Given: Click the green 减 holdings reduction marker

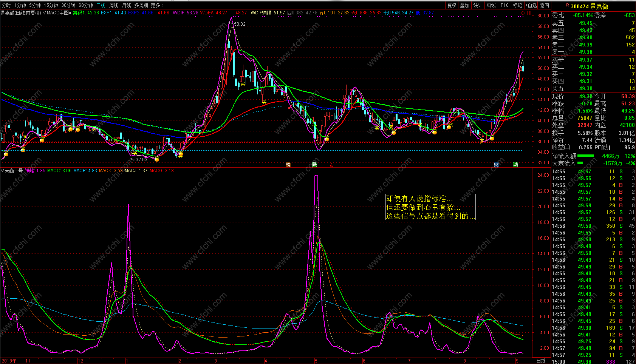Looking at the screenshot, I should click(x=515, y=165).
